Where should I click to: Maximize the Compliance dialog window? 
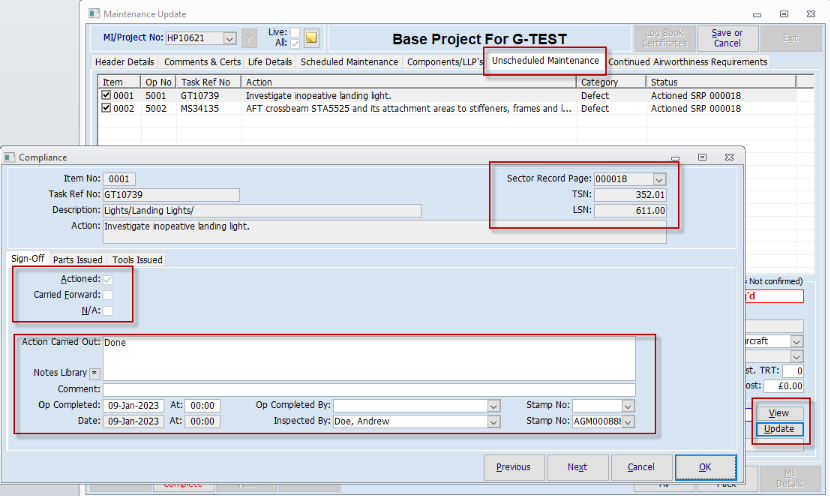coord(703,157)
